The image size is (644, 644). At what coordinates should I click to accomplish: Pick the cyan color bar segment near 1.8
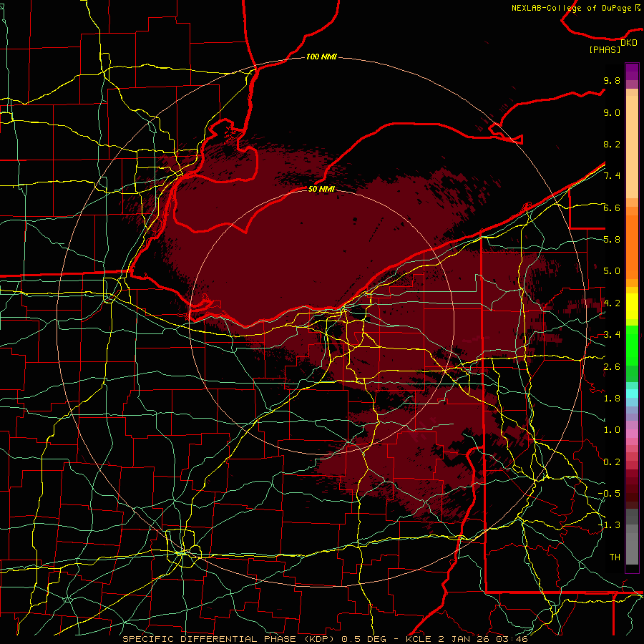(632, 394)
